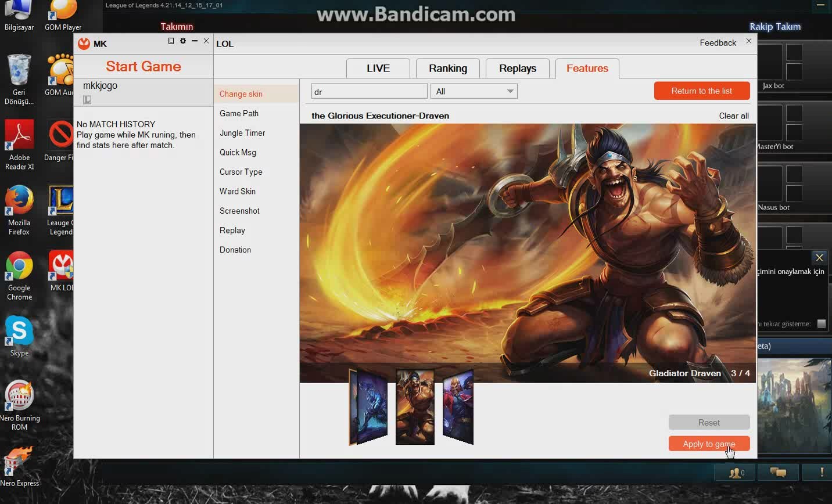Select Change skin in sidebar
This screenshot has width=832, height=504.
click(x=256, y=94)
